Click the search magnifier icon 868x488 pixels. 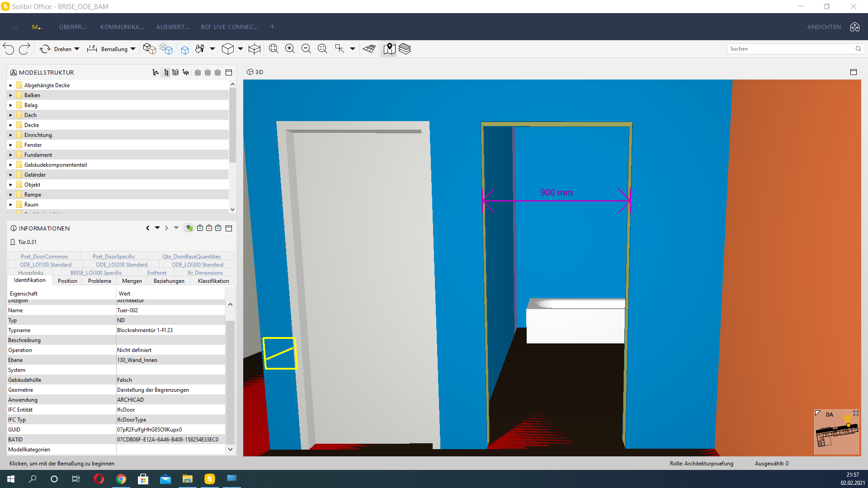pos(859,49)
